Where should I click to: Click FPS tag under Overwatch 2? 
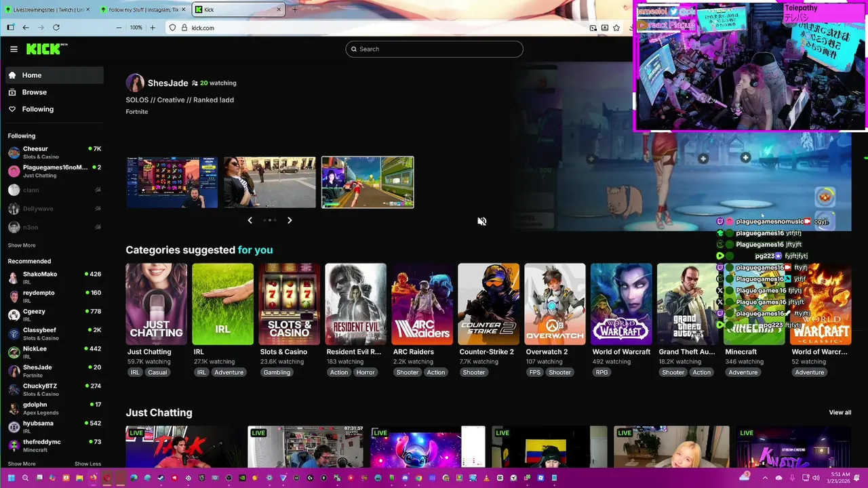click(535, 372)
